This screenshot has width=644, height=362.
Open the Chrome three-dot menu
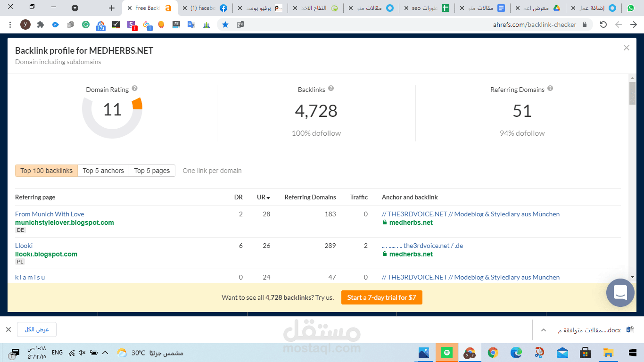9,24
